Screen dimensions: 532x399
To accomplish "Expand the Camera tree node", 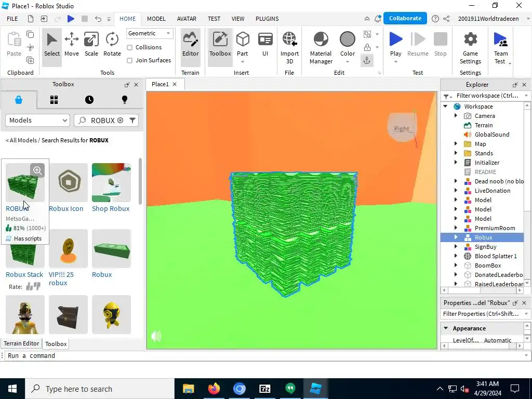I will coord(456,116).
